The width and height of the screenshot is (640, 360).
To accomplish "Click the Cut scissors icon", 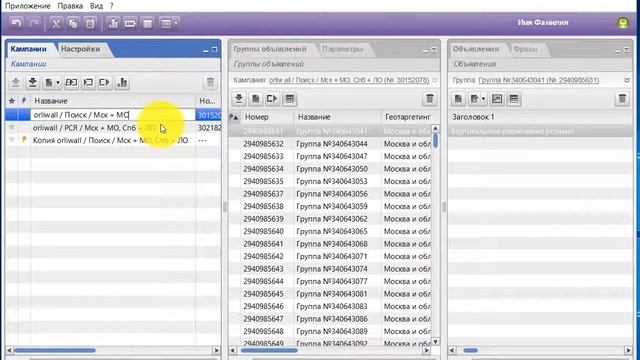I will pos(56,23).
